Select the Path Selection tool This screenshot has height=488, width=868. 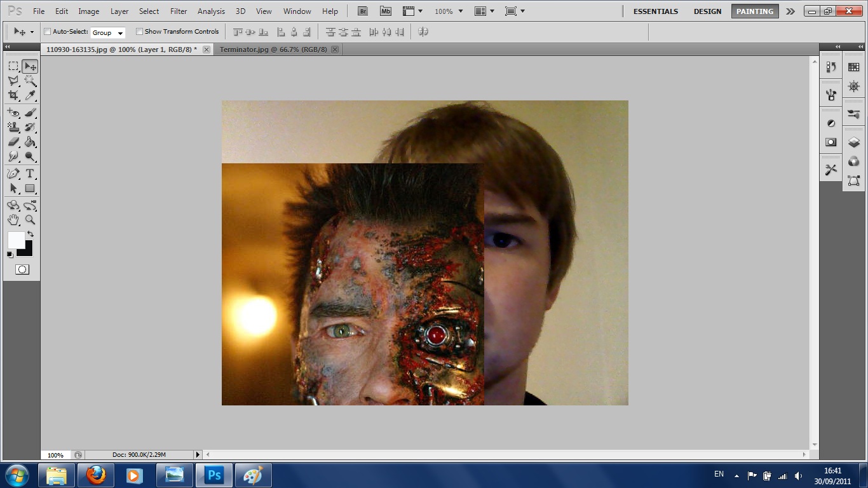(13, 188)
